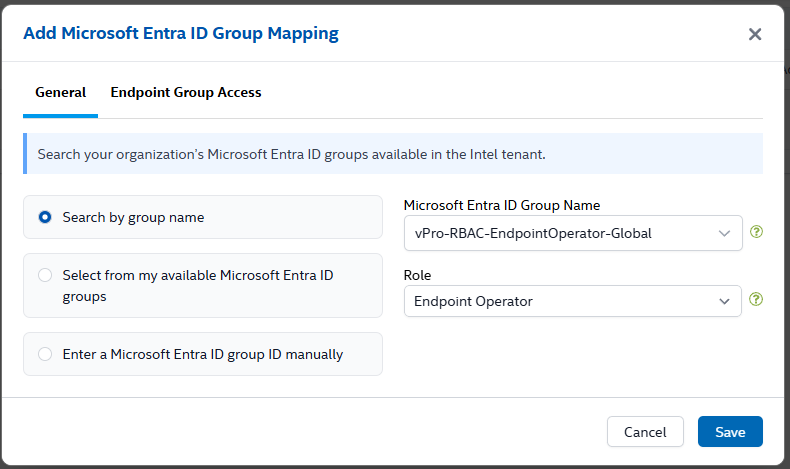Open help icon beside Group Name field
This screenshot has height=469, width=790.
coord(756,232)
